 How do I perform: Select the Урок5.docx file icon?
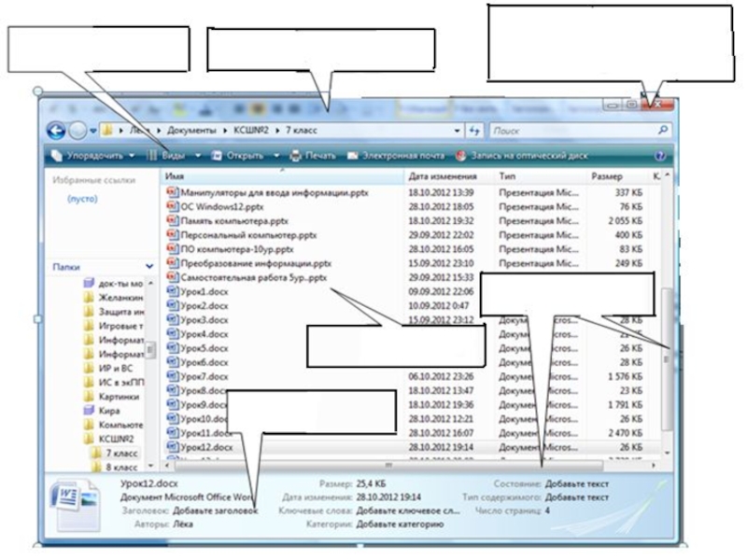173,348
